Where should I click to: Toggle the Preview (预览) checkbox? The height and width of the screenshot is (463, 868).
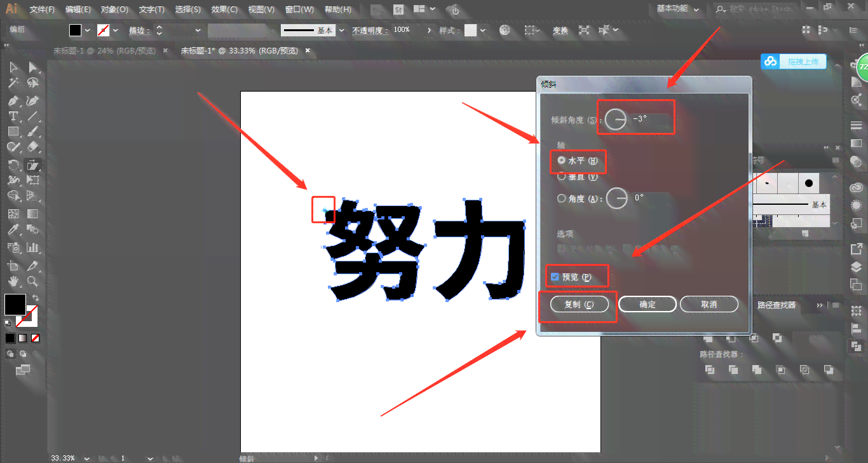pyautogui.click(x=555, y=277)
